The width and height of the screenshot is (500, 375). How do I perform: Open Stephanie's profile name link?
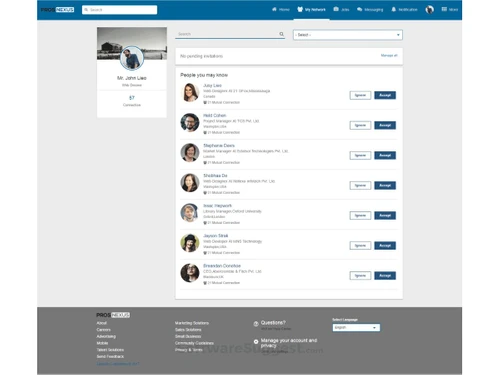(219, 146)
